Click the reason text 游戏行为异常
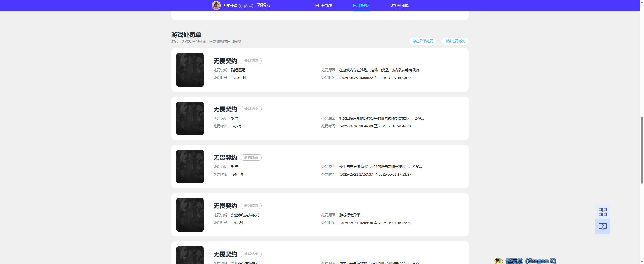The height and width of the screenshot is (264, 644). coord(350,215)
